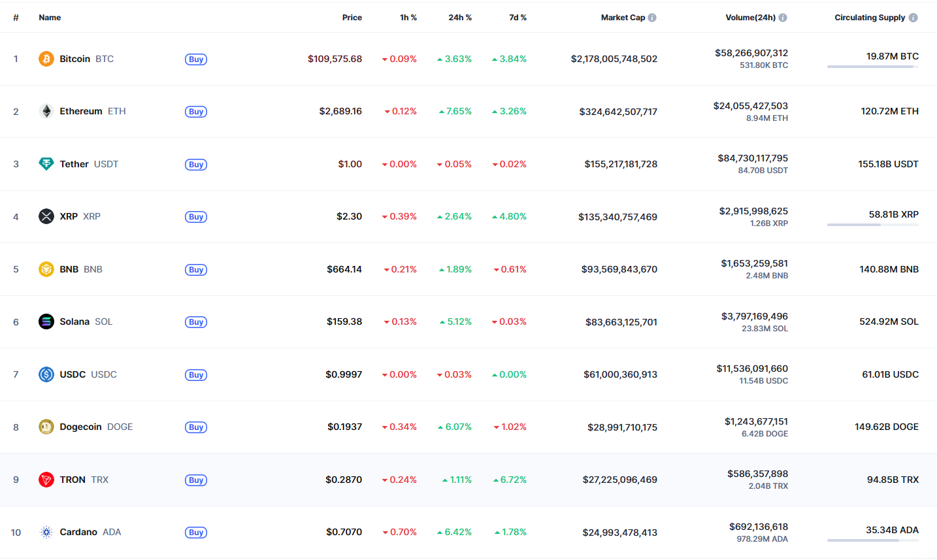This screenshot has width=937, height=560.
Task: Click Cardano's circulating supply progress bar
Action: (x=873, y=540)
